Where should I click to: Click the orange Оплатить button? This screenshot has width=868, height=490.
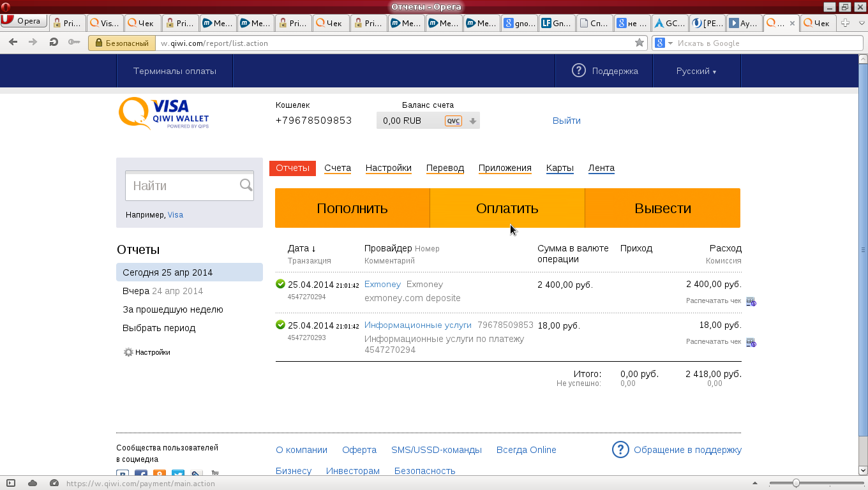[507, 208]
